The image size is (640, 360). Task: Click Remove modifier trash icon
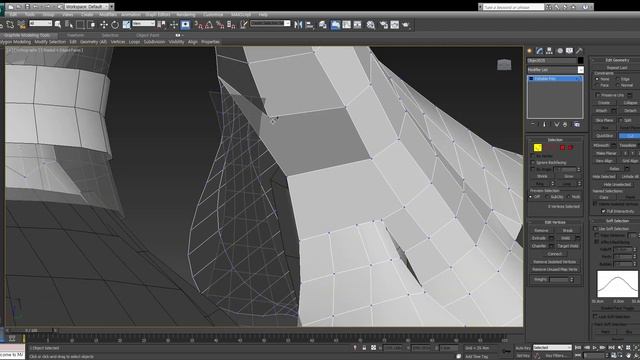tap(565, 124)
